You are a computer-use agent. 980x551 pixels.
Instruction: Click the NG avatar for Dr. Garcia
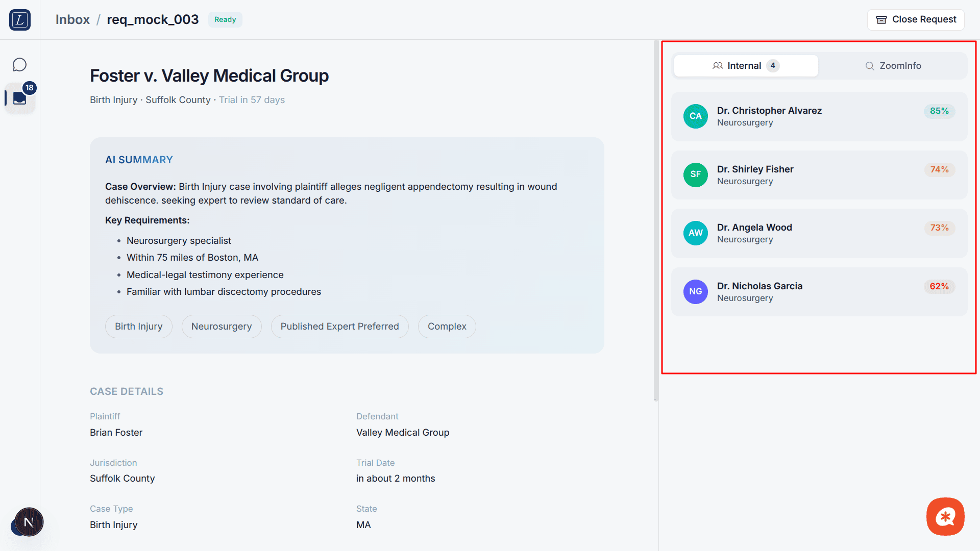click(x=695, y=292)
